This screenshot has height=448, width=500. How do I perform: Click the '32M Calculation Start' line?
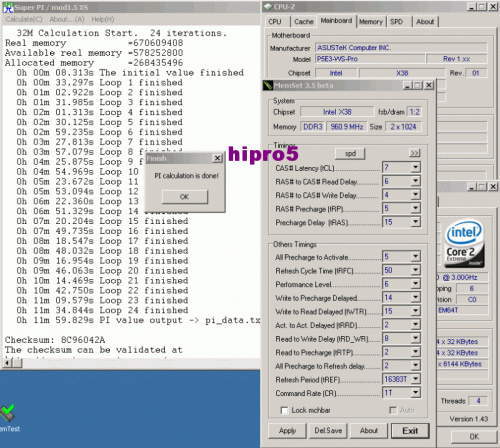[x=122, y=33]
